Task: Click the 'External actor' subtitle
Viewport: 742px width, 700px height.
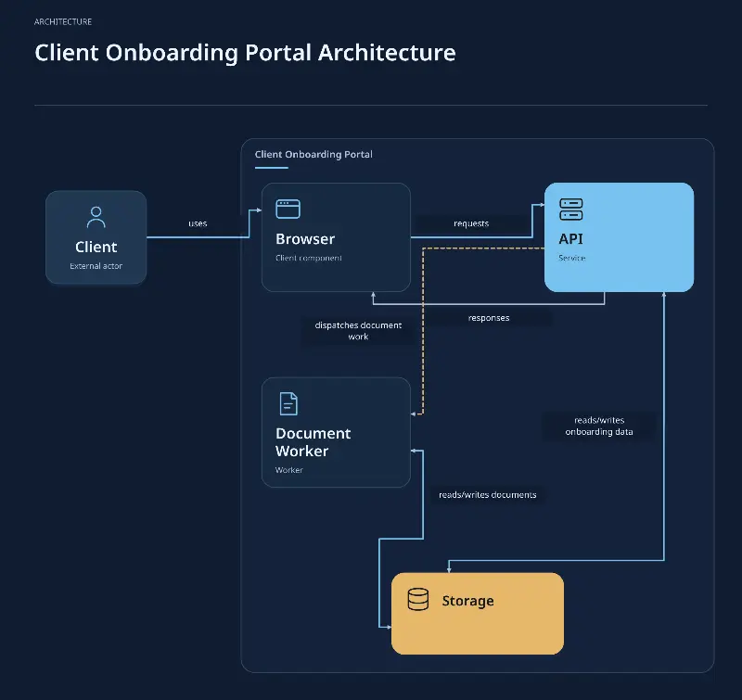Action: point(96,266)
